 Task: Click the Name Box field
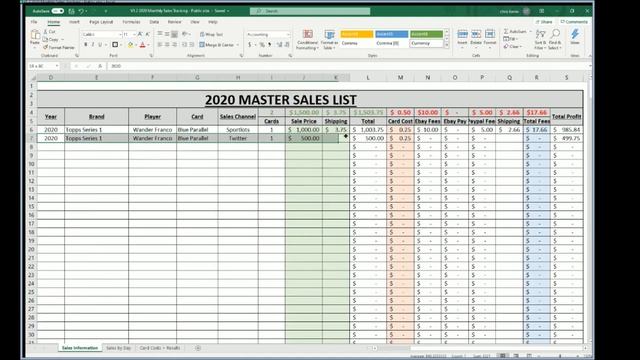pos(44,66)
